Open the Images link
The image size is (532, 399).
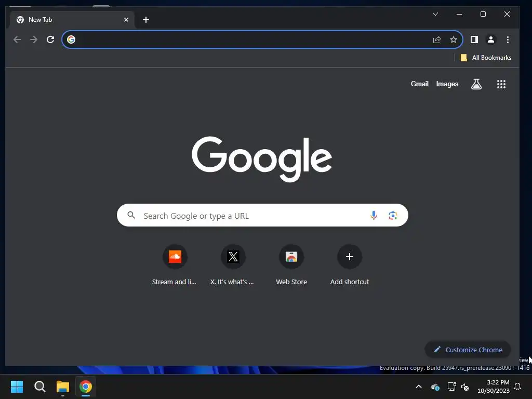[x=447, y=84]
